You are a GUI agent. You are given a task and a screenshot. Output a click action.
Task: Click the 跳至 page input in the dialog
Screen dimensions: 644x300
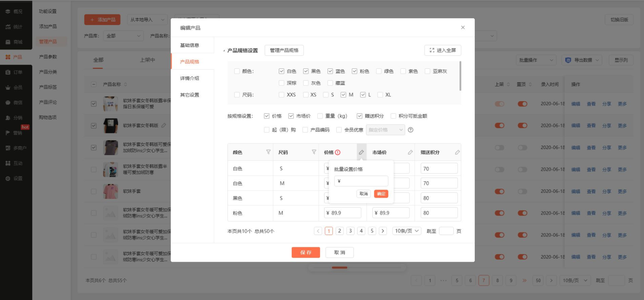(446, 231)
